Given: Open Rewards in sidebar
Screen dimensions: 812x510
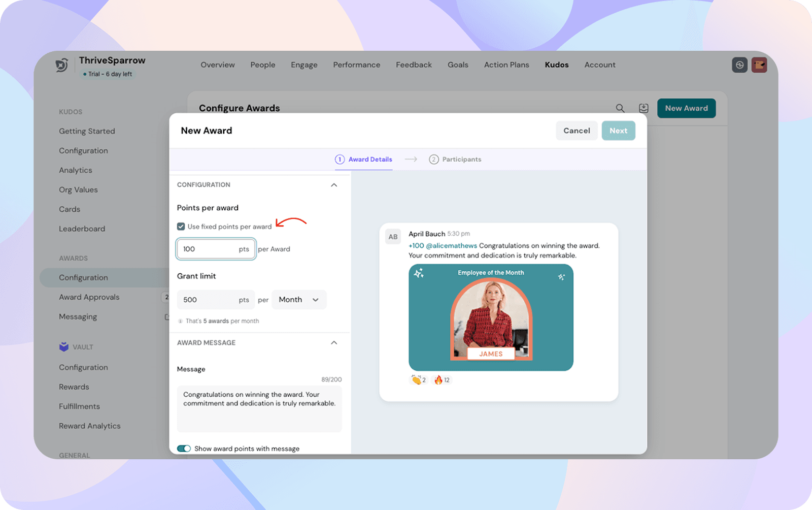Looking at the screenshot, I should [74, 387].
